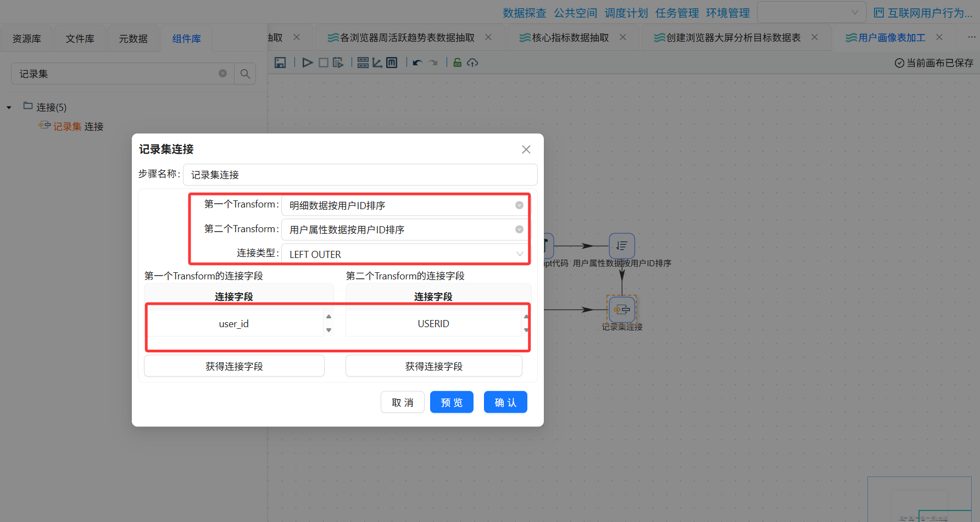Close the 核心指标数据抽取 tab

click(x=623, y=37)
